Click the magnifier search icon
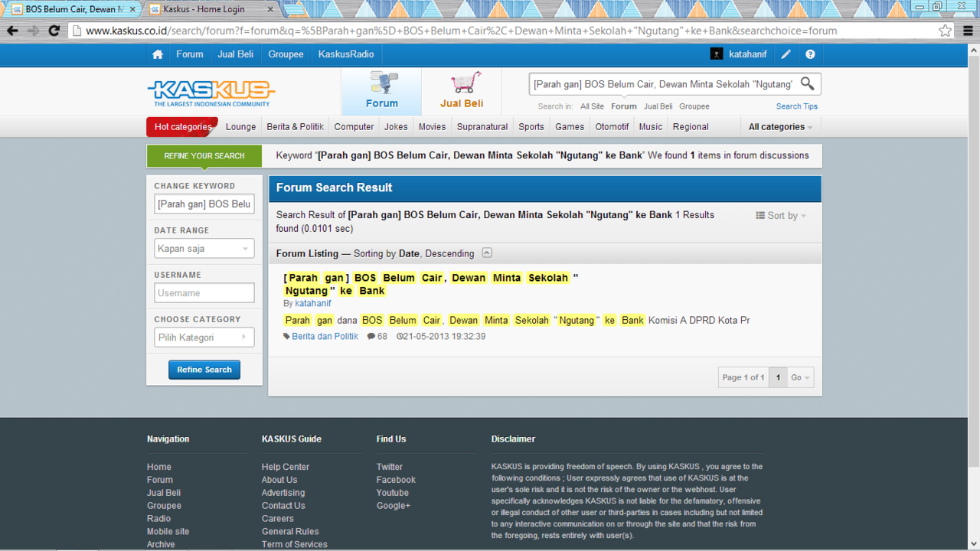980x551 pixels. (x=808, y=83)
